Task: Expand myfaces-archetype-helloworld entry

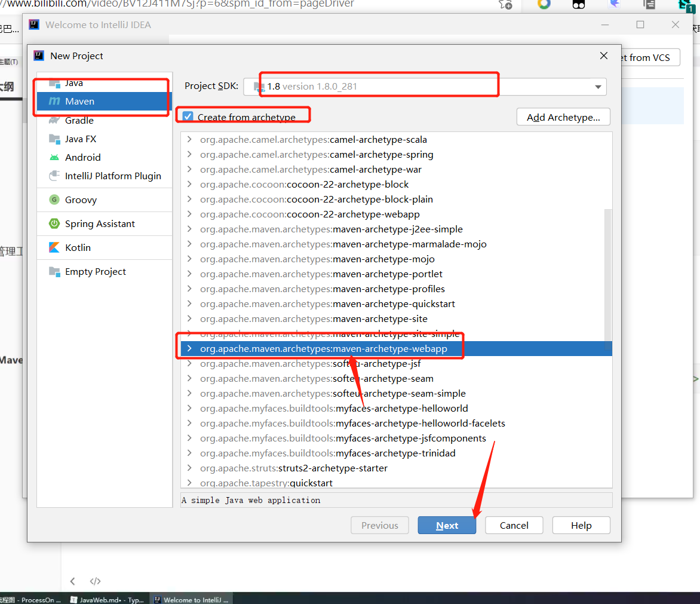Action: coord(189,408)
